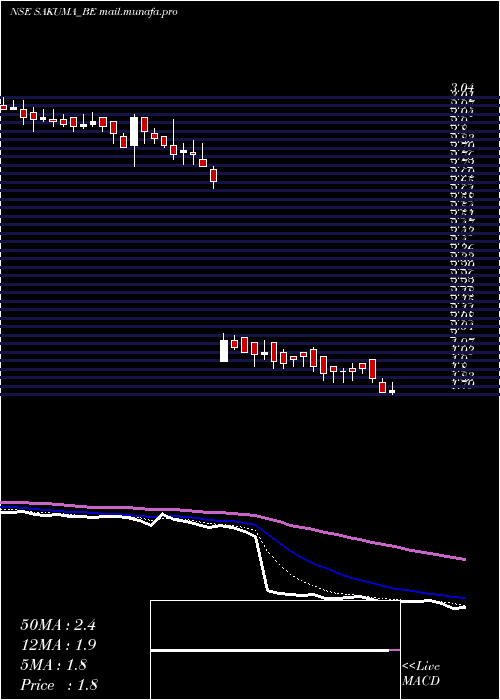Click the Price : 1.8 label
Viewport: 500px width, 700px height.
pos(59,685)
